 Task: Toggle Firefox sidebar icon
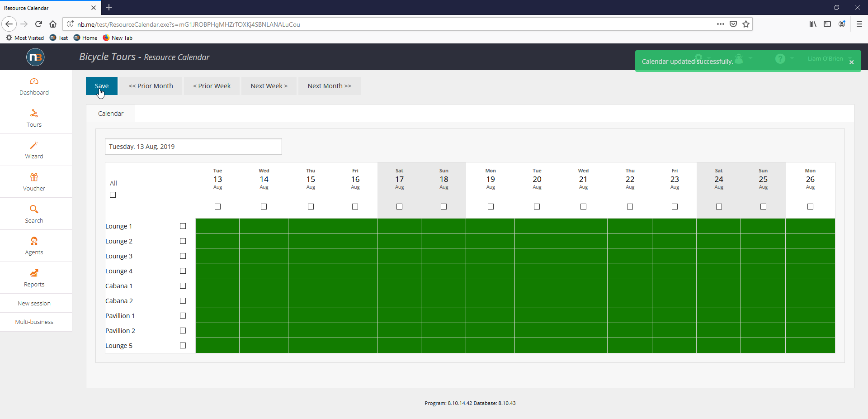[827, 24]
